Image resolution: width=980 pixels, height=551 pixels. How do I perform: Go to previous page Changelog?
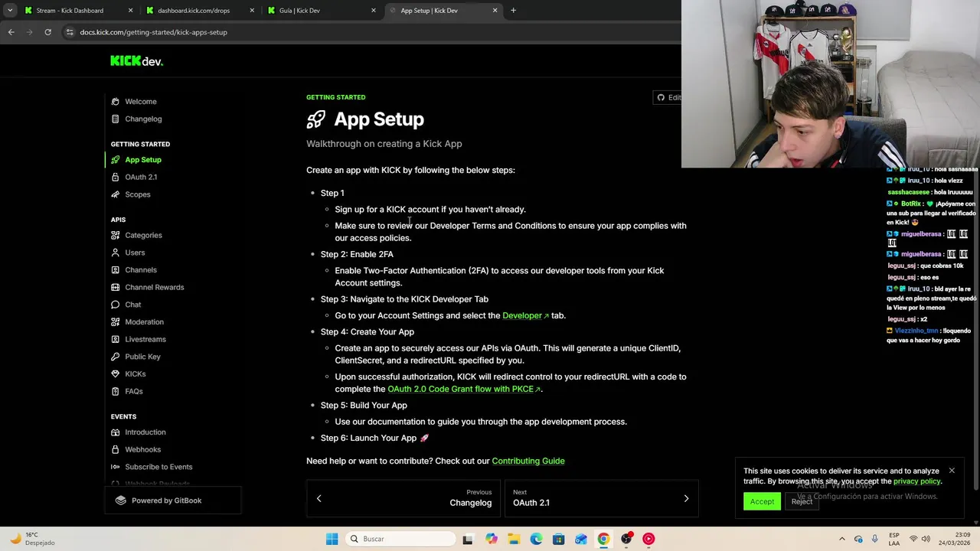tap(403, 498)
